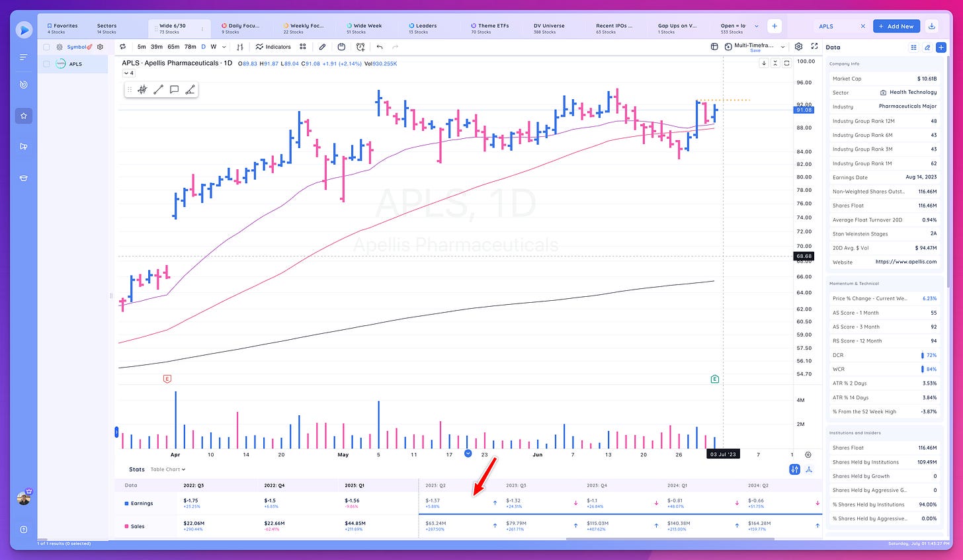The image size is (963, 560).
Task: Open the Wide 6/30 tab options menu
Action: point(202,29)
